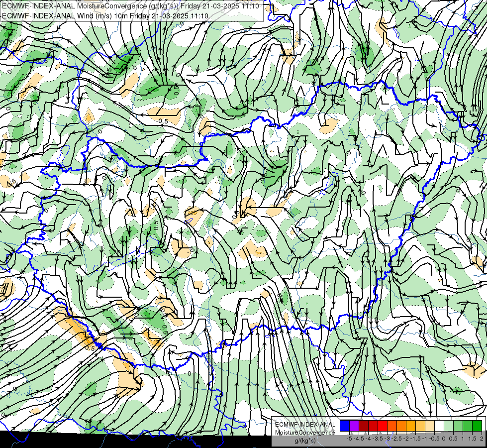Click the -2.5 tick label on legend
The height and width of the screenshot is (448, 487).
396,439
